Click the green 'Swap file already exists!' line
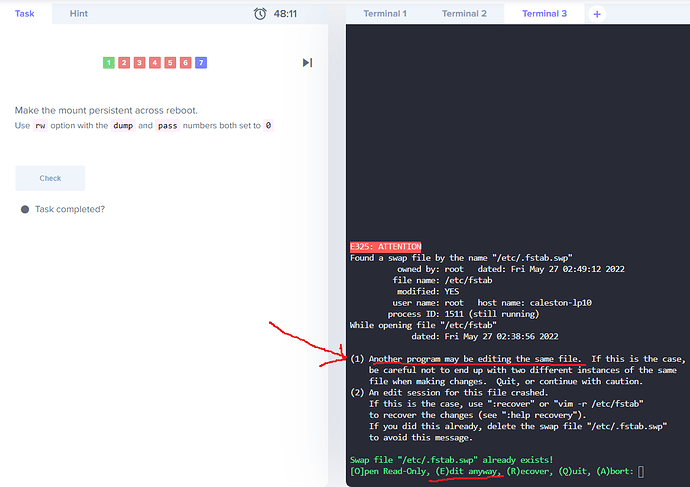This screenshot has width=690, height=487. pyautogui.click(x=451, y=460)
